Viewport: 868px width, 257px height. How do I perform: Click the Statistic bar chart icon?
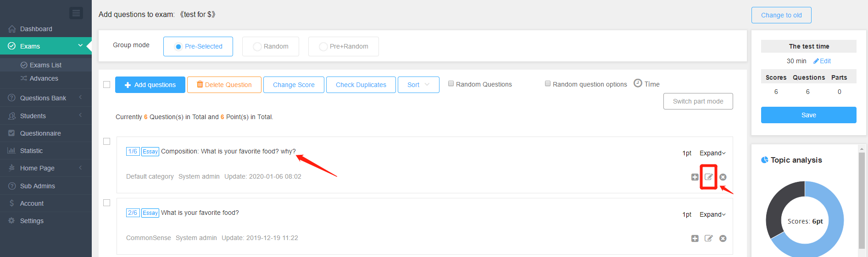[x=12, y=151]
